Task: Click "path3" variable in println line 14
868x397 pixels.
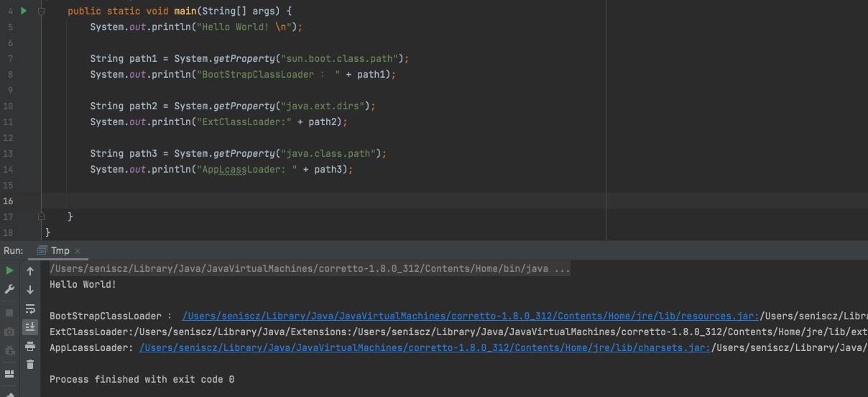Action: [x=328, y=169]
